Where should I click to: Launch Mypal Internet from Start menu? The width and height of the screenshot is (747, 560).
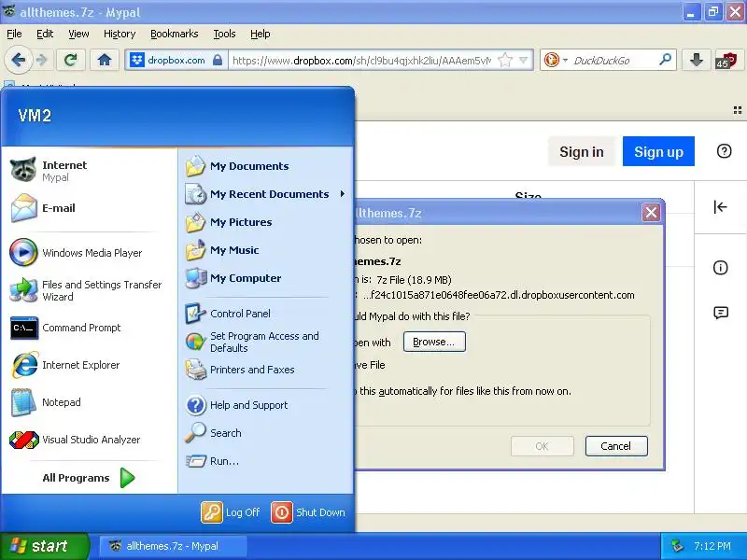[89, 171]
